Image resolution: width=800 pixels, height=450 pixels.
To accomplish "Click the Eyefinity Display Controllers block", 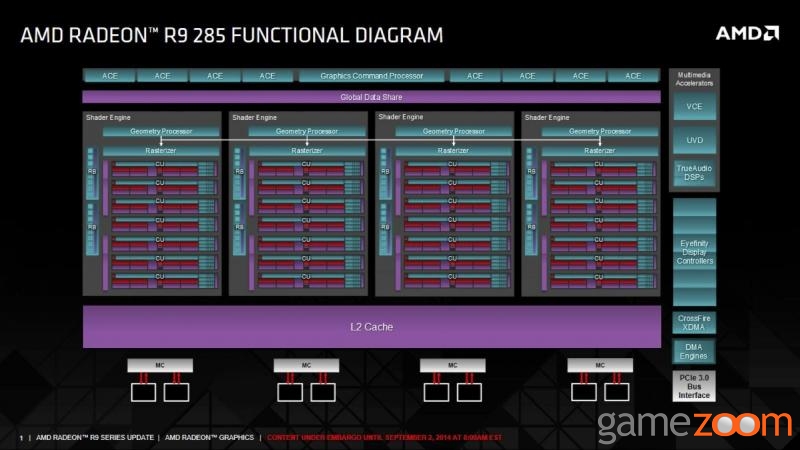I will pyautogui.click(x=694, y=252).
